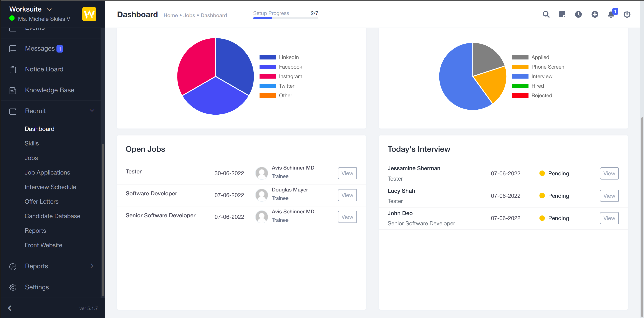Open Worksuite workspace dropdown arrow
Screen dimensions: 644x318
pos(49,10)
